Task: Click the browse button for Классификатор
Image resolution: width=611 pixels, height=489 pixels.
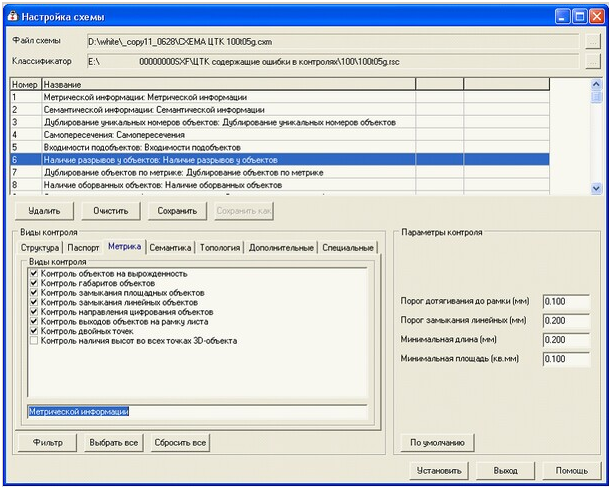Action: tap(594, 60)
